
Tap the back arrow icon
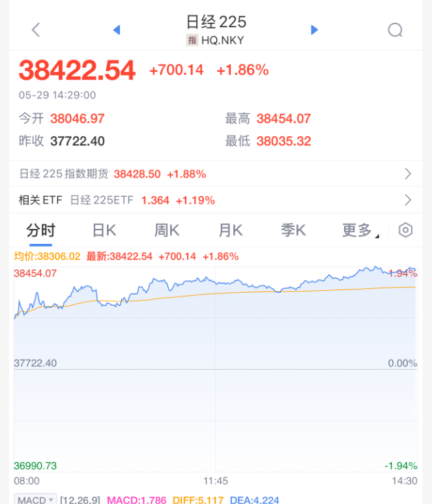[x=36, y=29]
